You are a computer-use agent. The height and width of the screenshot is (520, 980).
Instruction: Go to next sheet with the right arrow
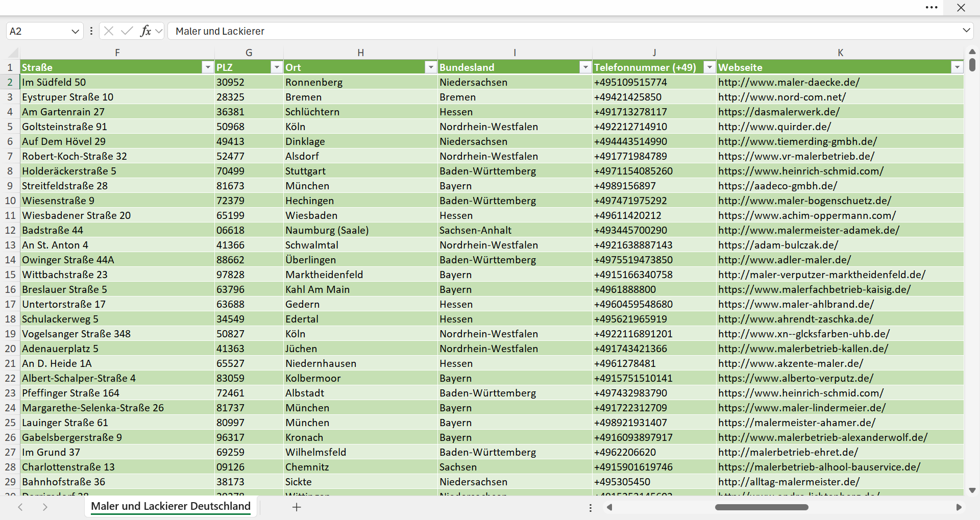tap(45, 507)
